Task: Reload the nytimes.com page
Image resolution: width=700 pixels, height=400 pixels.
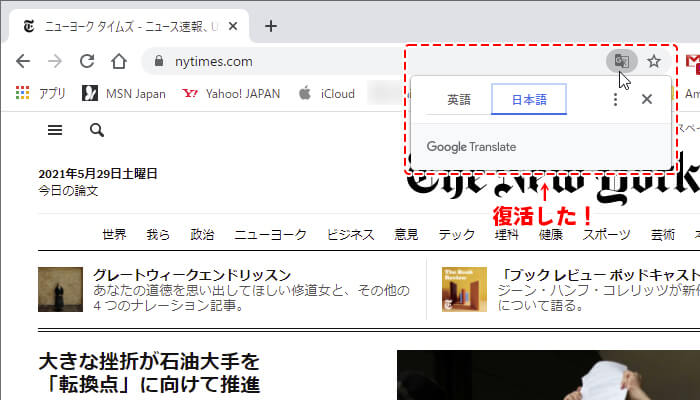Action: pyautogui.click(x=87, y=61)
